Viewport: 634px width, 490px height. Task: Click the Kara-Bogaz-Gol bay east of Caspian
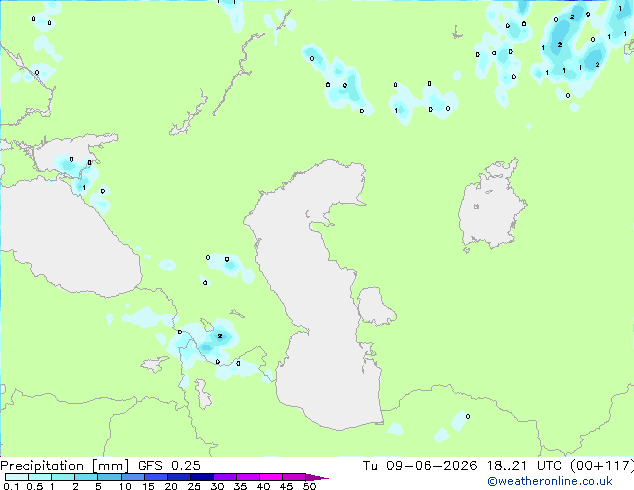coord(375,306)
